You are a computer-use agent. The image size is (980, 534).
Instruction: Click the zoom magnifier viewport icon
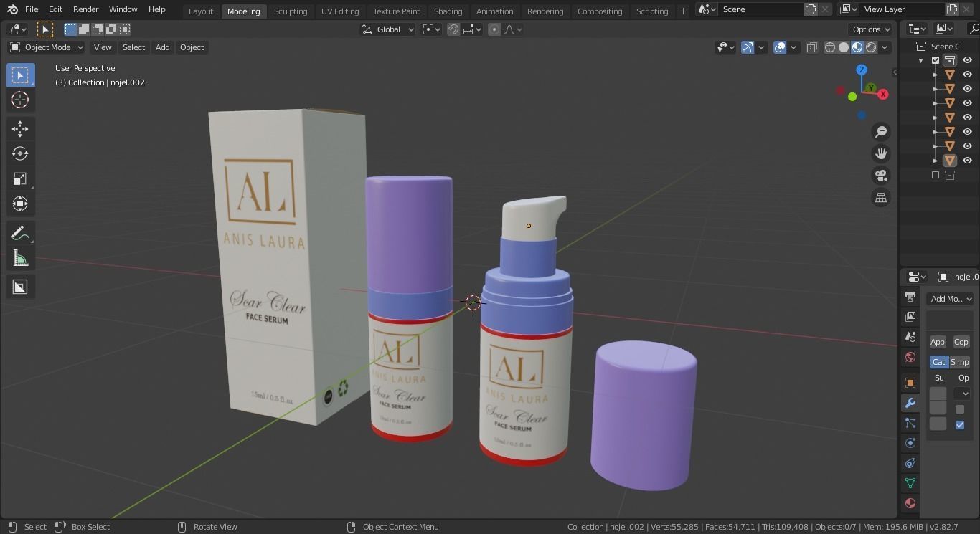coord(881,131)
